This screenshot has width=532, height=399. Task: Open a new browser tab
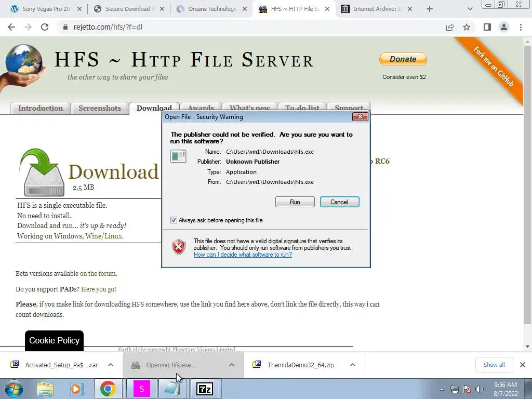pos(430,9)
